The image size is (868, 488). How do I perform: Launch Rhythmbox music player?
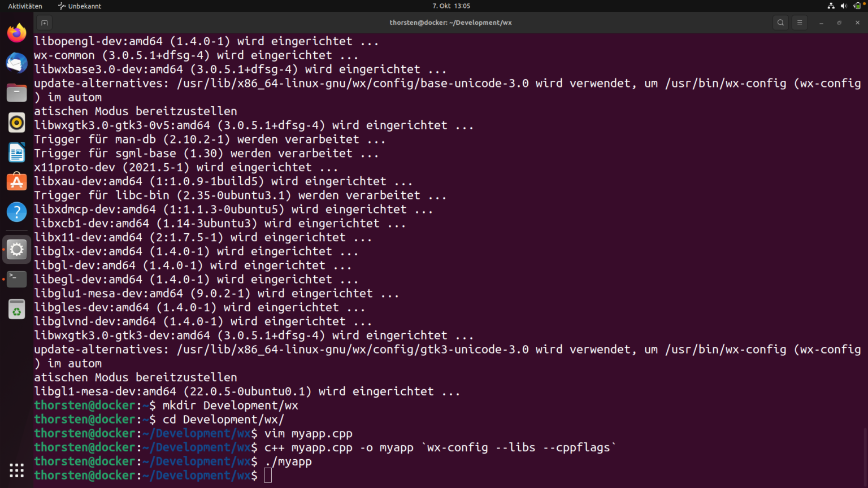pos(16,123)
